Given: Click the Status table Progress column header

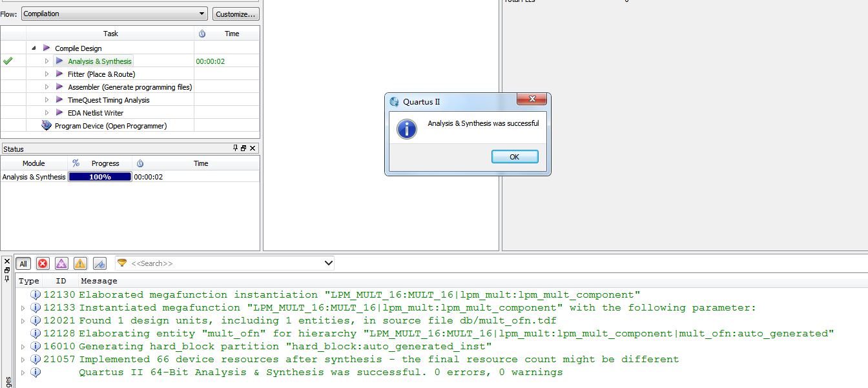Looking at the screenshot, I should [105, 163].
